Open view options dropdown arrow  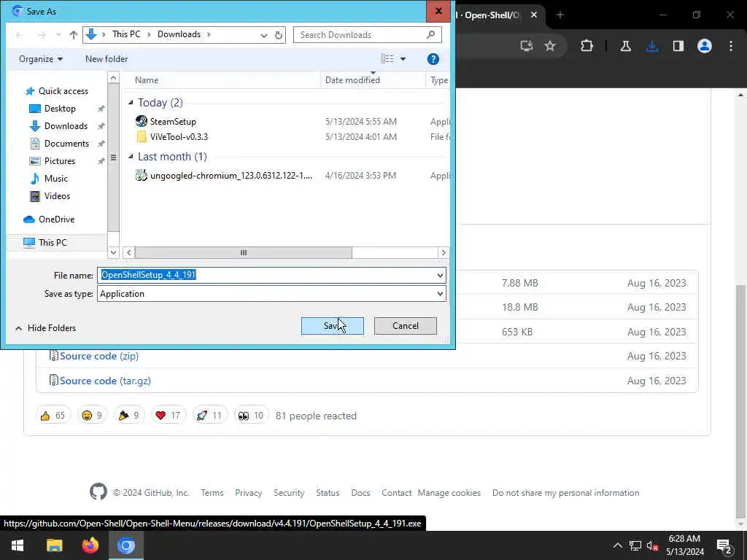[x=403, y=59]
